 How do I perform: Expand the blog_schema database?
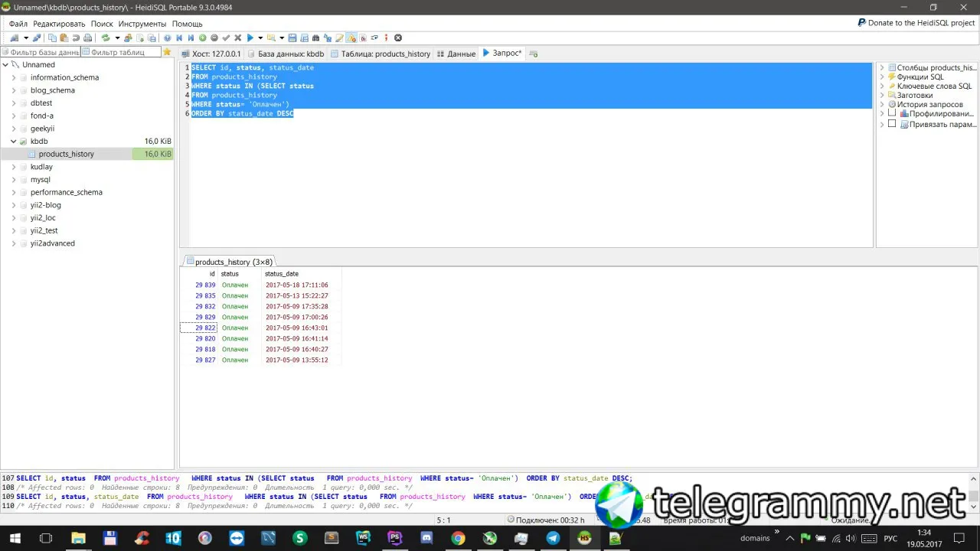pos(14,90)
